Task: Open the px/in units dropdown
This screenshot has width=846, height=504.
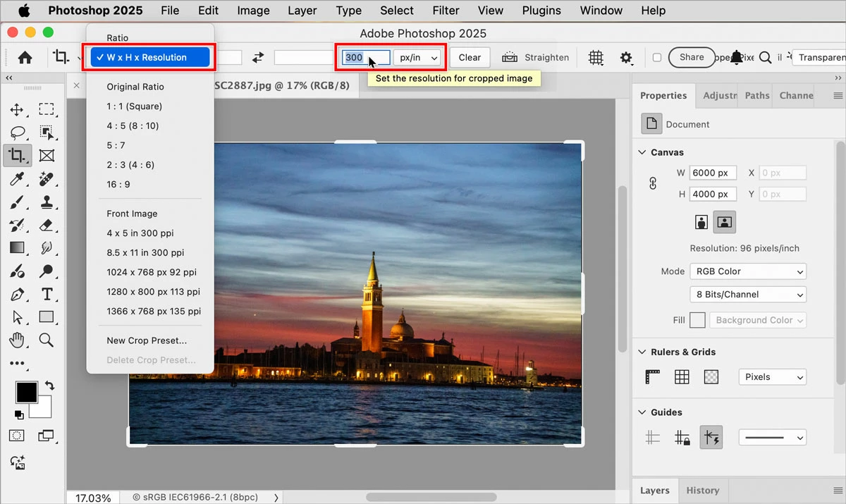Action: [419, 58]
